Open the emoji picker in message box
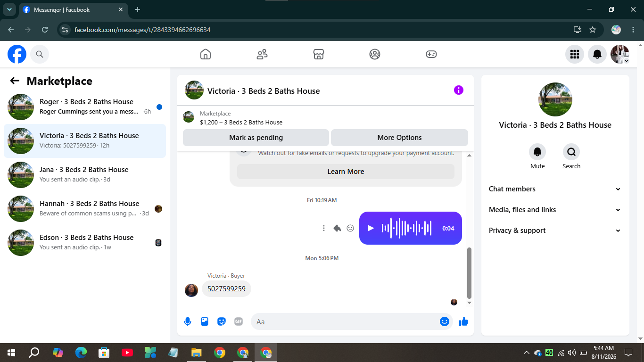The width and height of the screenshot is (644, 362). click(x=445, y=321)
